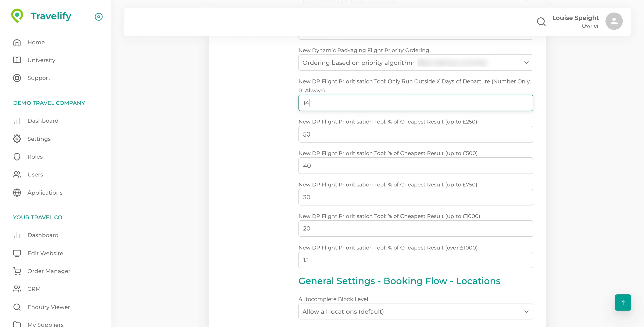Click the Days of Departure input field
The width and height of the screenshot is (644, 327).
pyautogui.click(x=415, y=103)
